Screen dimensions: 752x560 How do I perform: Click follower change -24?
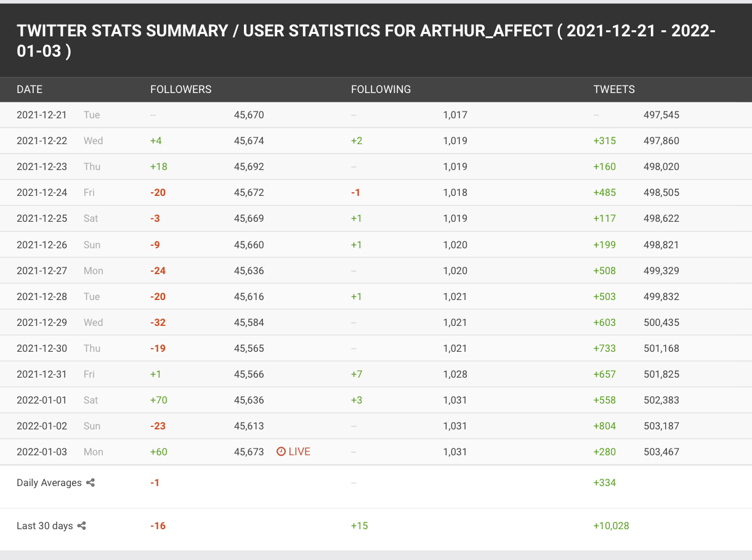click(158, 270)
